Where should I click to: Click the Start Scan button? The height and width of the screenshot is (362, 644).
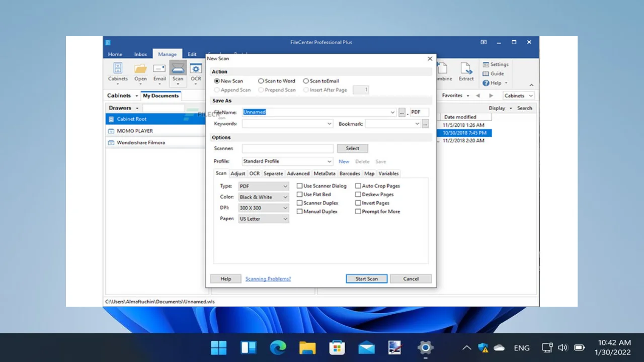coord(367,279)
